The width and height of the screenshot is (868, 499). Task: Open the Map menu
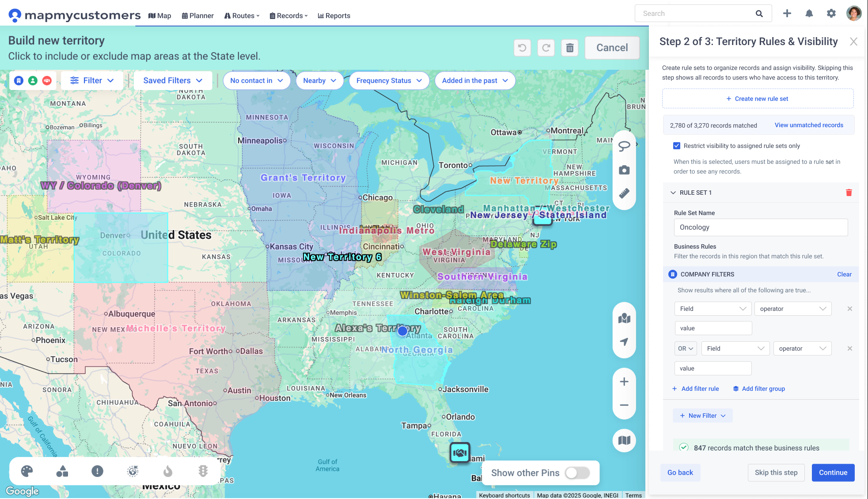(x=160, y=16)
